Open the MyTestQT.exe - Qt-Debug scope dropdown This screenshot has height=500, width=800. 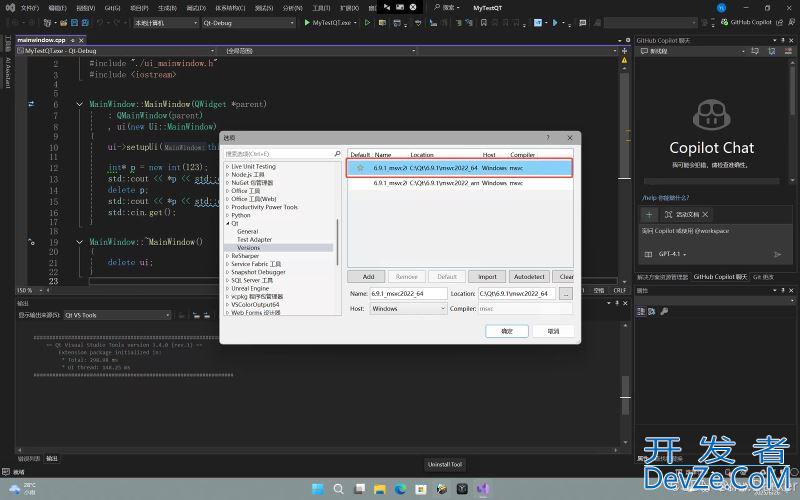(x=116, y=51)
